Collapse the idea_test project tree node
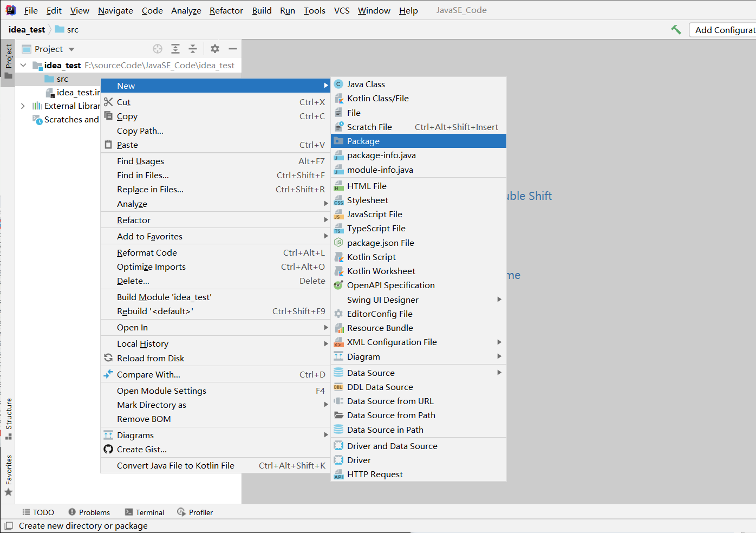The image size is (756, 533). (23, 65)
